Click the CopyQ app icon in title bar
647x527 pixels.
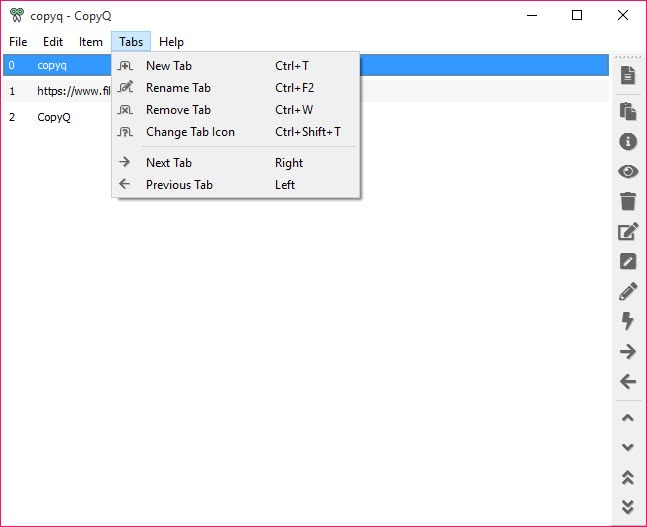pyautogui.click(x=17, y=15)
